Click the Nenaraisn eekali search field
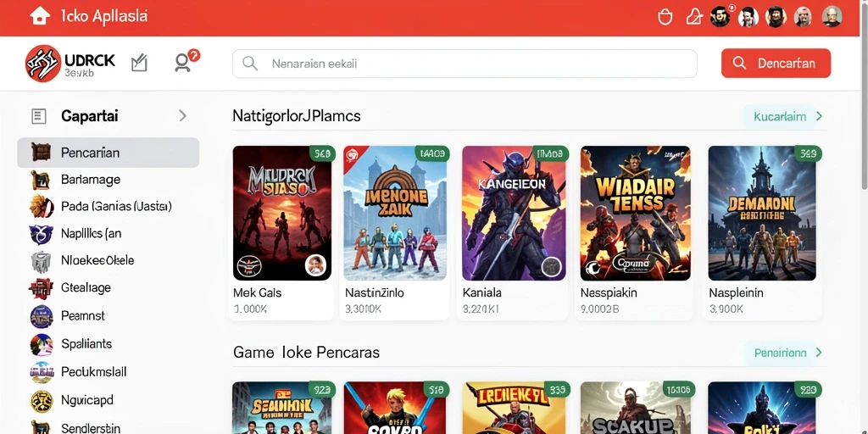Viewport: 868px width, 434px height. coord(465,64)
